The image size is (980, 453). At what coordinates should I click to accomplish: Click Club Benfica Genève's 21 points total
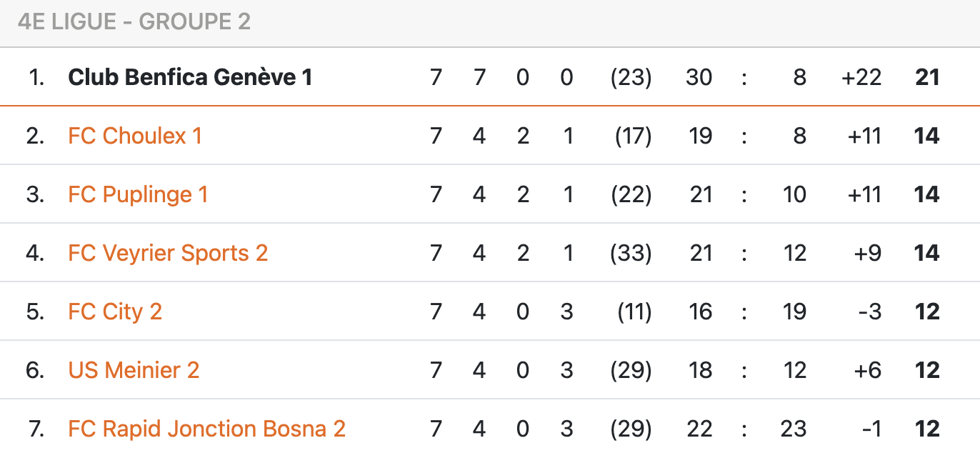(x=927, y=77)
